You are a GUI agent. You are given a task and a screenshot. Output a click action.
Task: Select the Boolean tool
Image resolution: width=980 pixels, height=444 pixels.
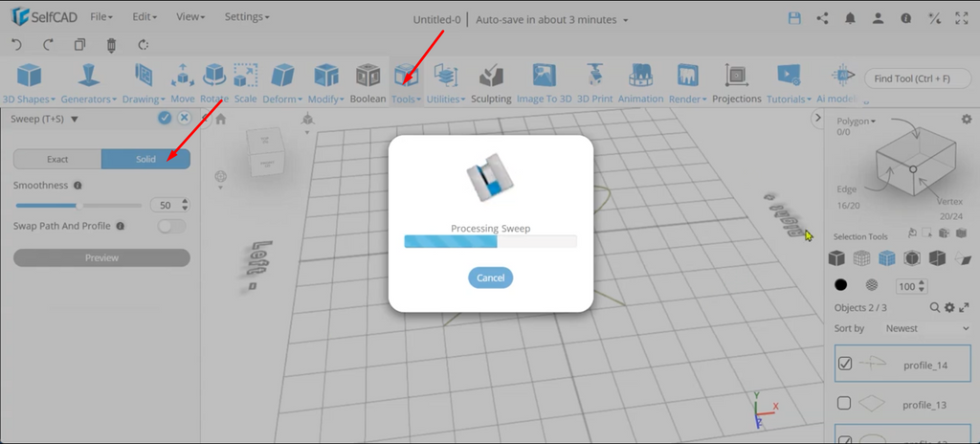point(368,82)
